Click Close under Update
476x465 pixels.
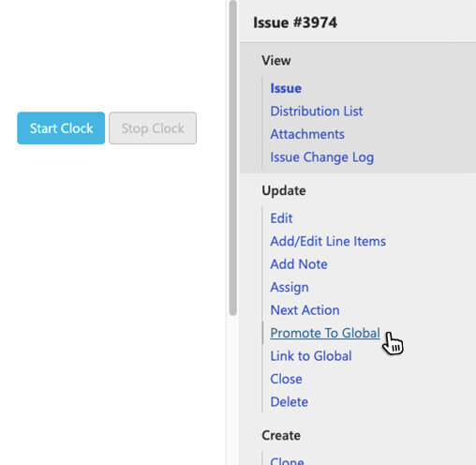point(286,379)
